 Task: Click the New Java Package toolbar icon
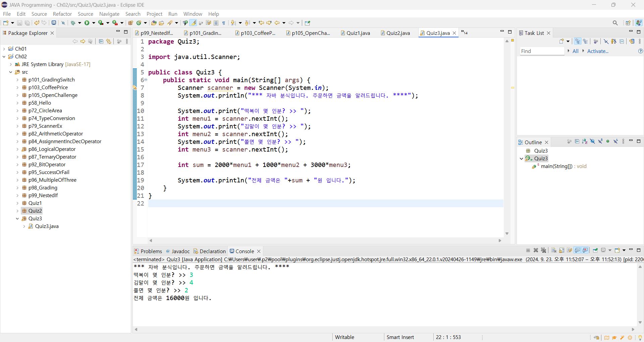[131, 23]
